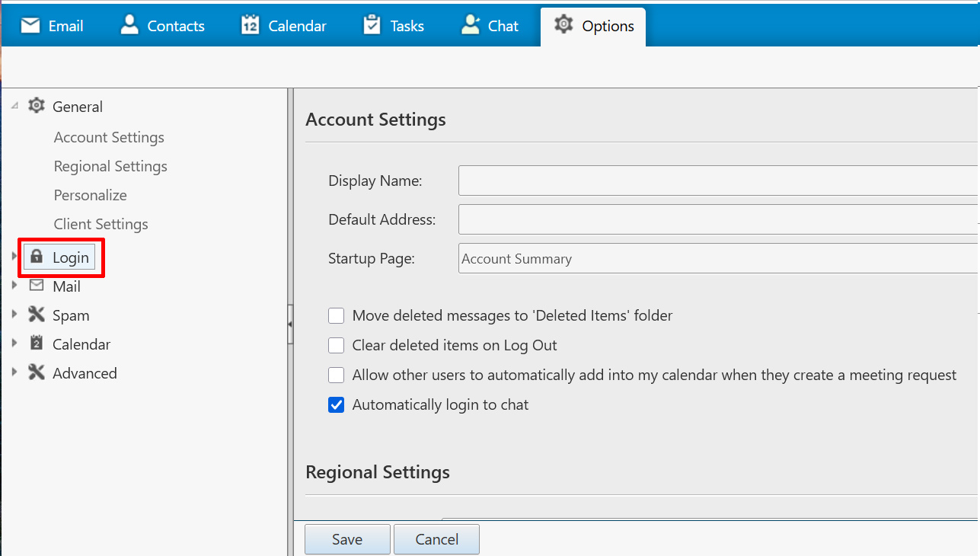Click the Cancel button
This screenshot has width=980, height=556.
437,539
